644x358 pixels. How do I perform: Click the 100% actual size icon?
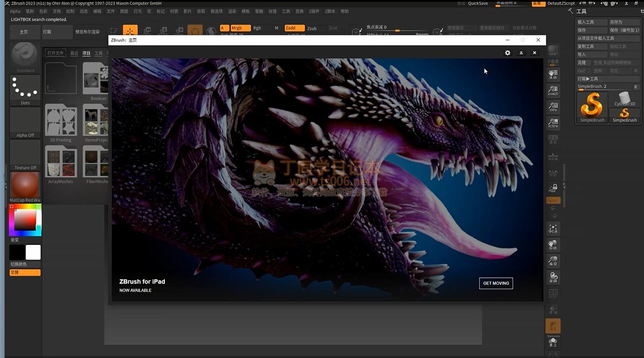click(x=553, y=107)
